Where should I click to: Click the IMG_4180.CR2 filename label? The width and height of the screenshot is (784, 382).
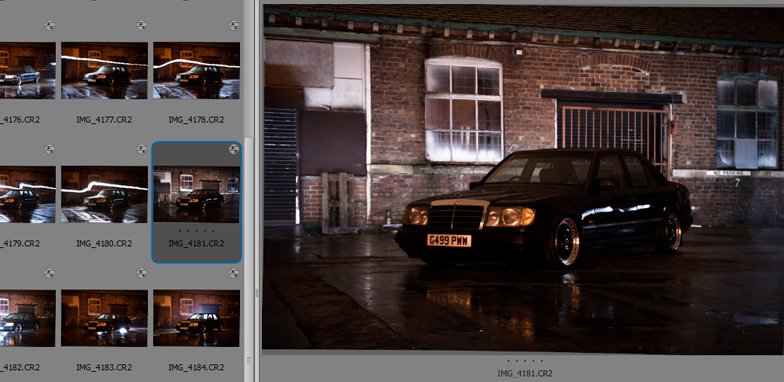tap(104, 244)
